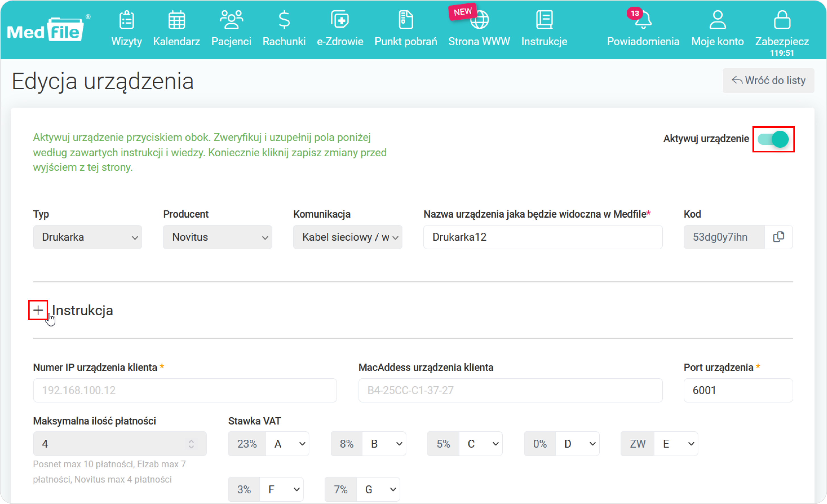
Task: Click the Stawka VAT label
Action: 255,421
